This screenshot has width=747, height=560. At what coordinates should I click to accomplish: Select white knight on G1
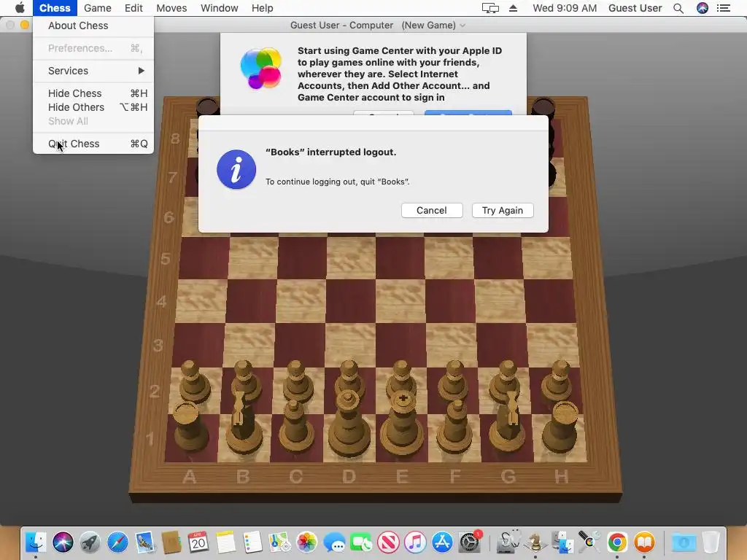[x=508, y=424]
